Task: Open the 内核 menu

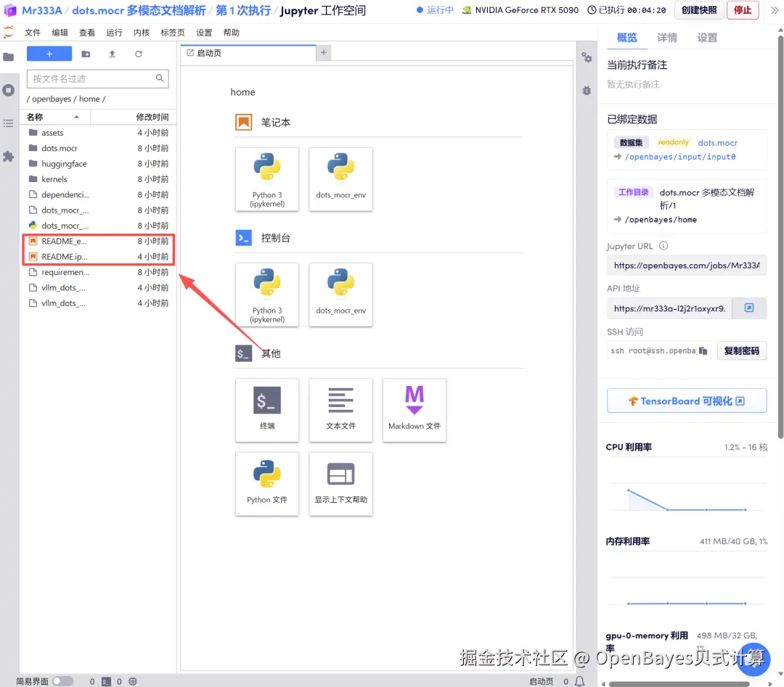Action: point(142,33)
